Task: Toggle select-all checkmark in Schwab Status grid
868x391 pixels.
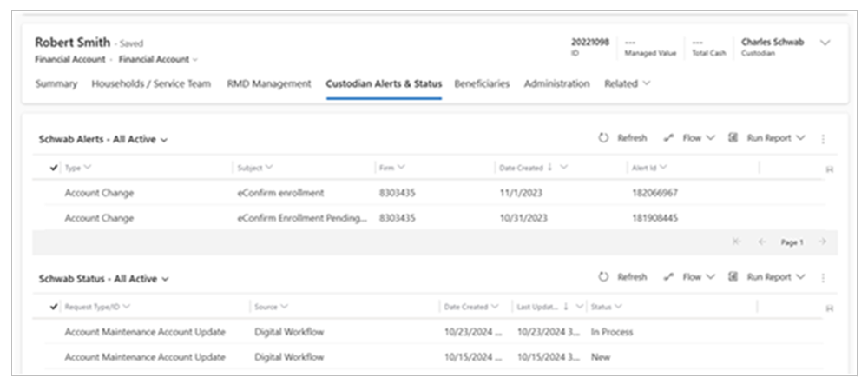Action: tap(55, 307)
